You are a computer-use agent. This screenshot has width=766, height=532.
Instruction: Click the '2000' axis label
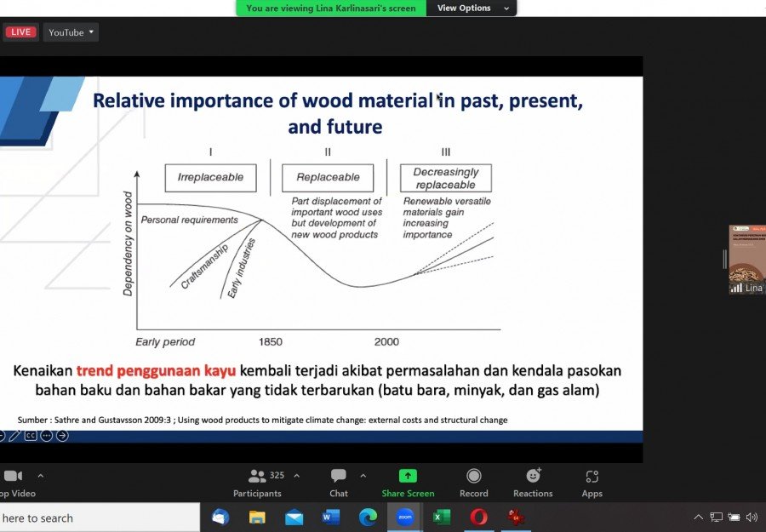tap(386, 342)
